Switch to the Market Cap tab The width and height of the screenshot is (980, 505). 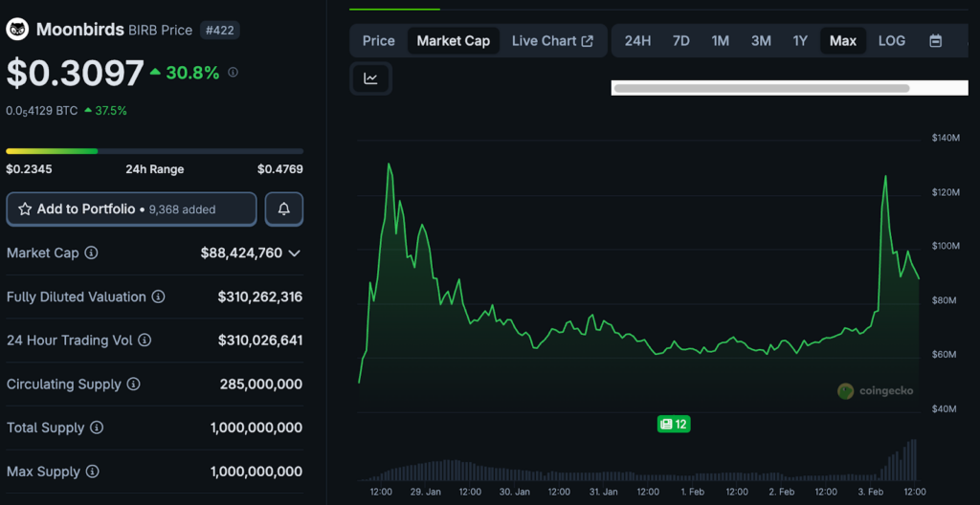(x=453, y=41)
